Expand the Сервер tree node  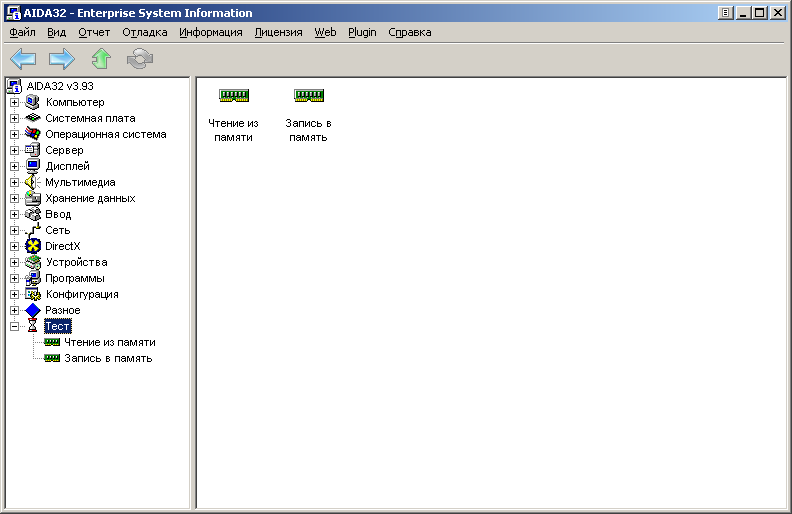click(x=14, y=150)
